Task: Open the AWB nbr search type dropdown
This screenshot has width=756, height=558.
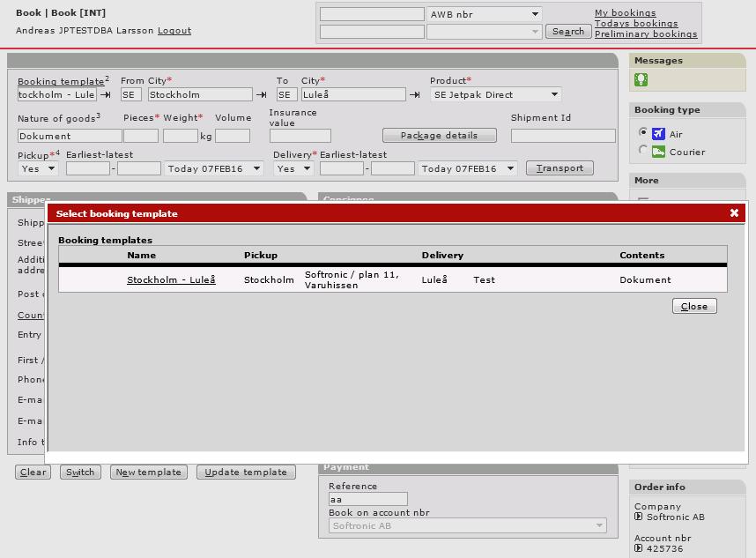Action: [484, 14]
